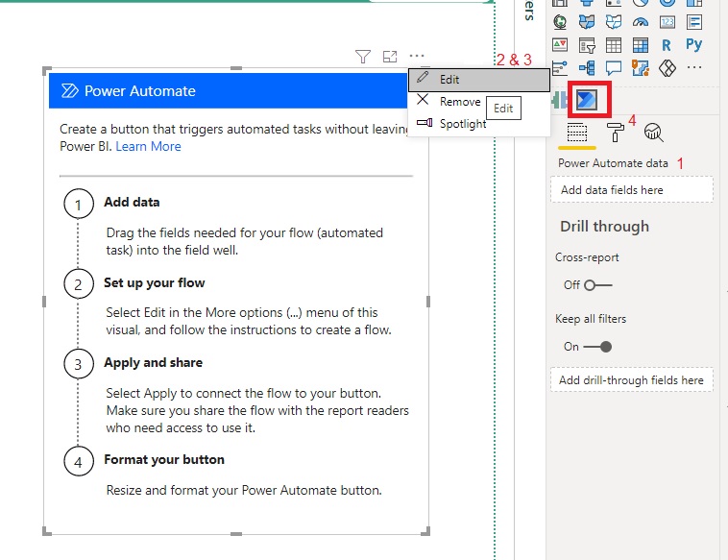
Task: Select the KPI visual icon
Action: (x=560, y=45)
